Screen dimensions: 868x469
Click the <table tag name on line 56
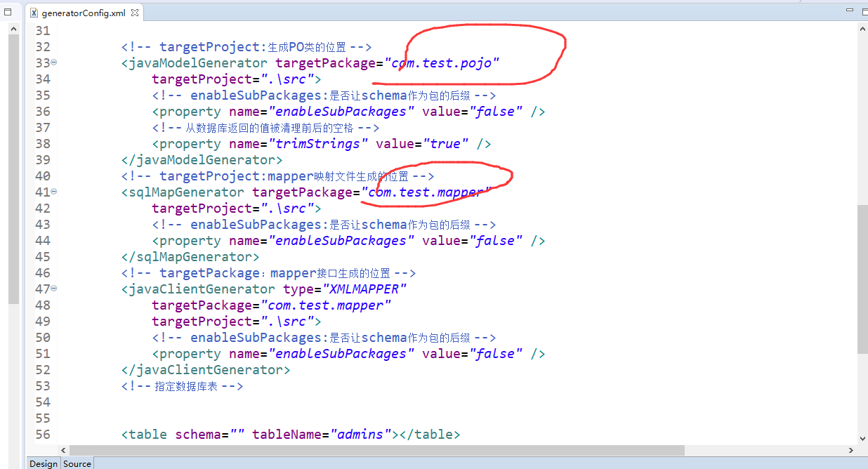pyautogui.click(x=145, y=435)
